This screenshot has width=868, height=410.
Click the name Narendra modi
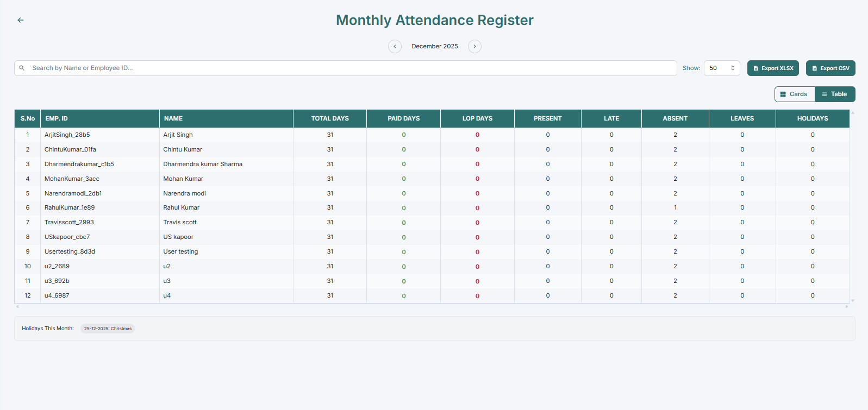click(x=185, y=193)
